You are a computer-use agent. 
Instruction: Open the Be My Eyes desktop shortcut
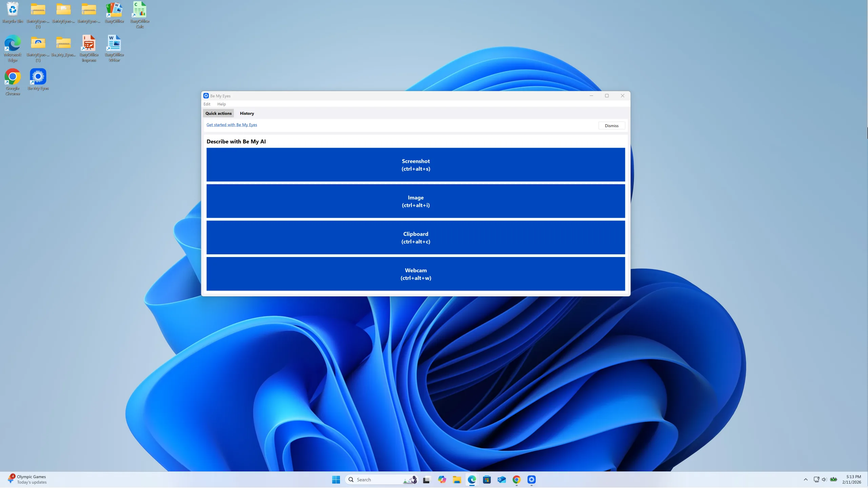click(x=38, y=80)
